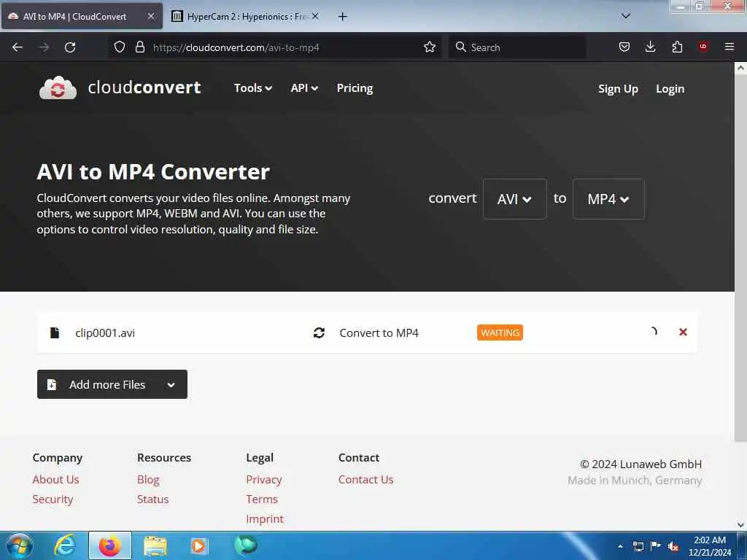
Task: Go back with the browser back arrow
Action: (18, 47)
